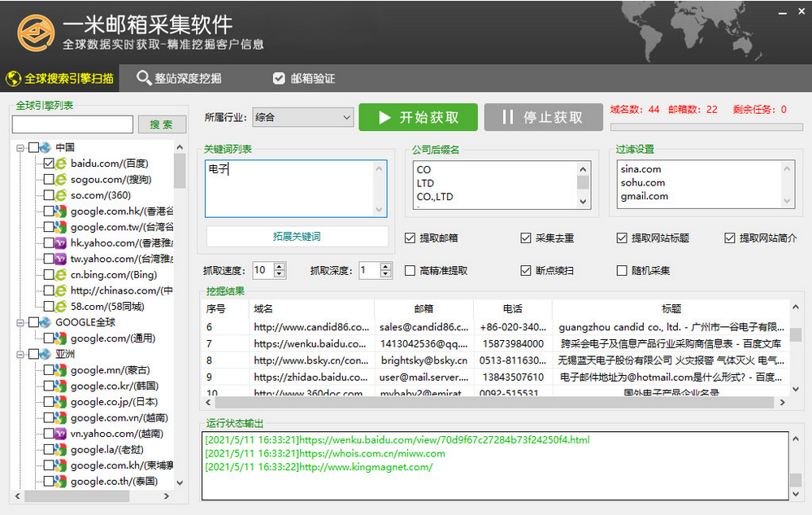Switch to the 邮箱验证 tab
The width and height of the screenshot is (812, 515).
pos(303,79)
